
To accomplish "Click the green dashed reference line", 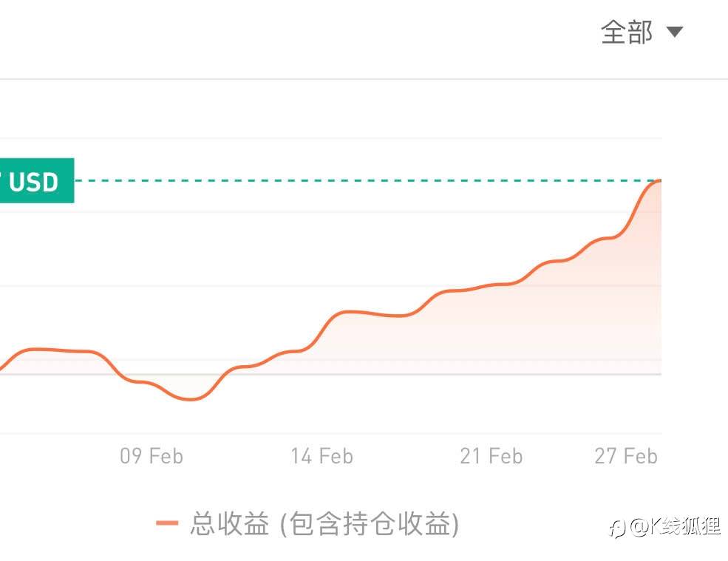I will 370,180.
